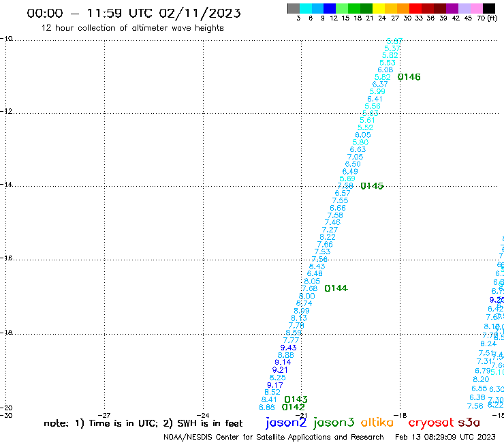Click the purple legend swatch
This screenshot has width=504, height=443.
click(x=452, y=8)
